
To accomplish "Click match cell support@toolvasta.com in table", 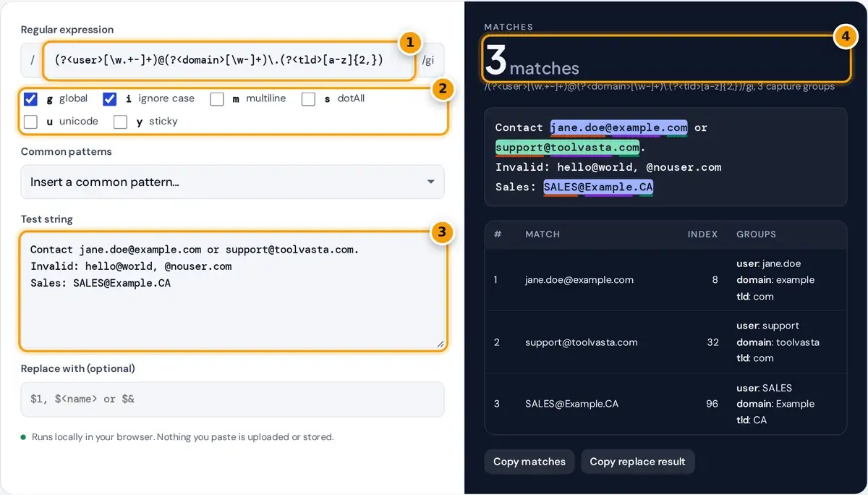I will click(x=582, y=342).
